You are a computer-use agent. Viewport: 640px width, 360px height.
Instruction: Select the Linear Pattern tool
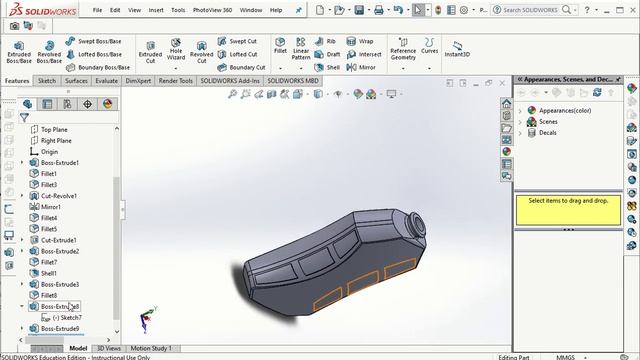point(301,49)
